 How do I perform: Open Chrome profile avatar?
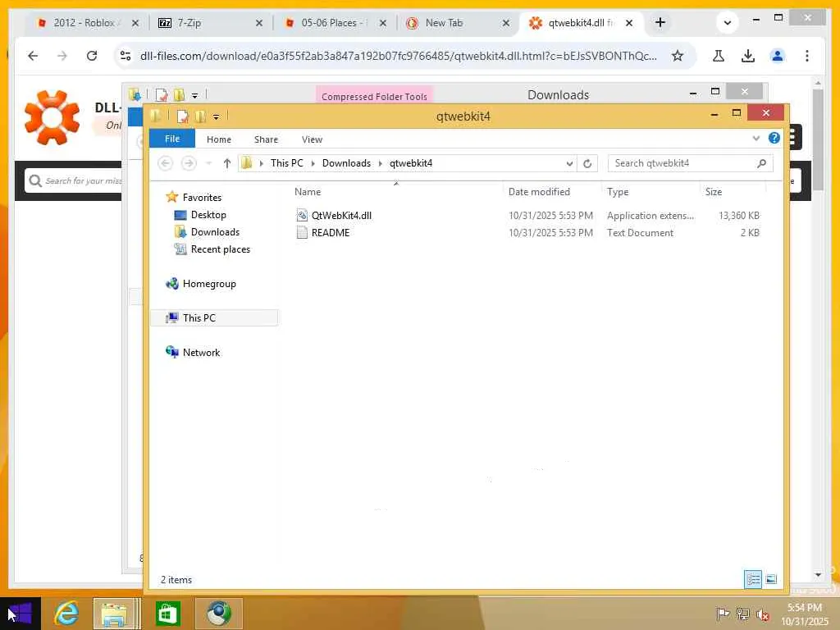pyautogui.click(x=778, y=56)
